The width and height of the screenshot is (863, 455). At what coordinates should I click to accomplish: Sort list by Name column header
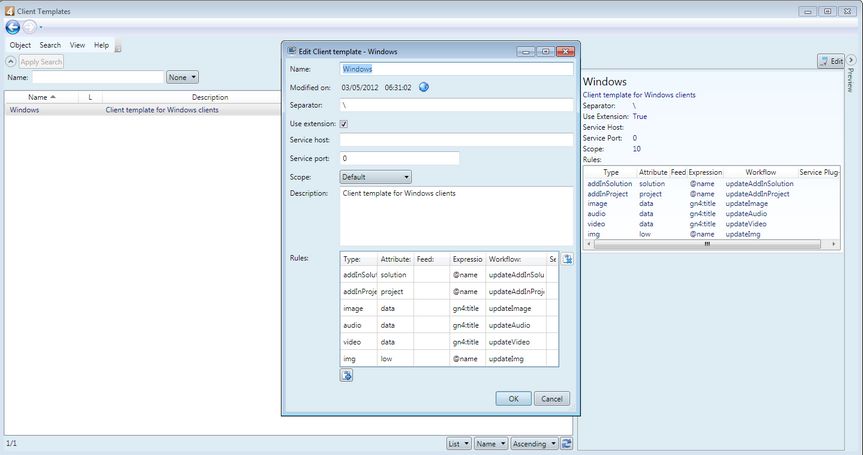coord(41,97)
